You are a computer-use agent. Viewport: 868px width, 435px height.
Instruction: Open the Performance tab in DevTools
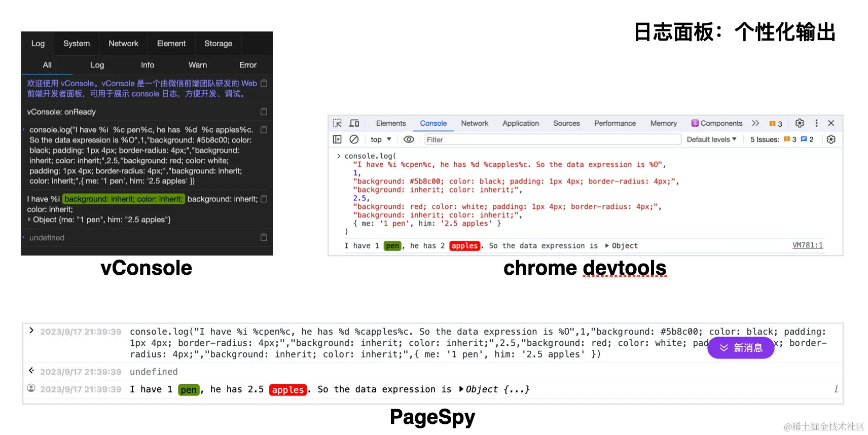click(x=615, y=123)
